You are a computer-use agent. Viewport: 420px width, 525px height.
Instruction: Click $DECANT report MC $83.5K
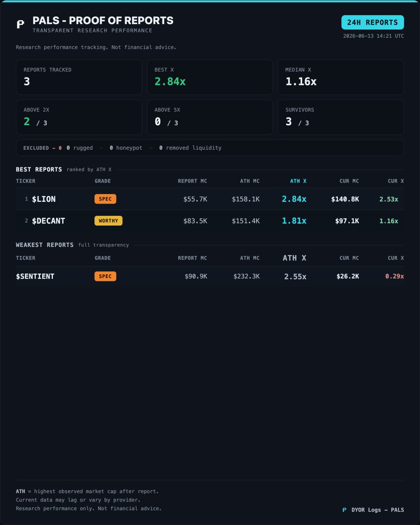[x=195, y=221]
